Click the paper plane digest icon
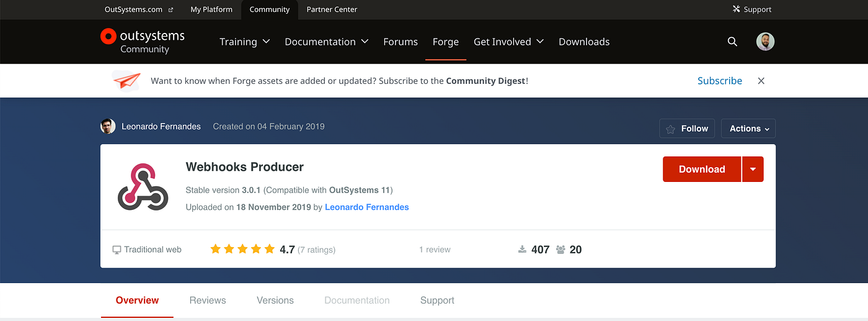Screen dimensions: 868x321 [126, 81]
